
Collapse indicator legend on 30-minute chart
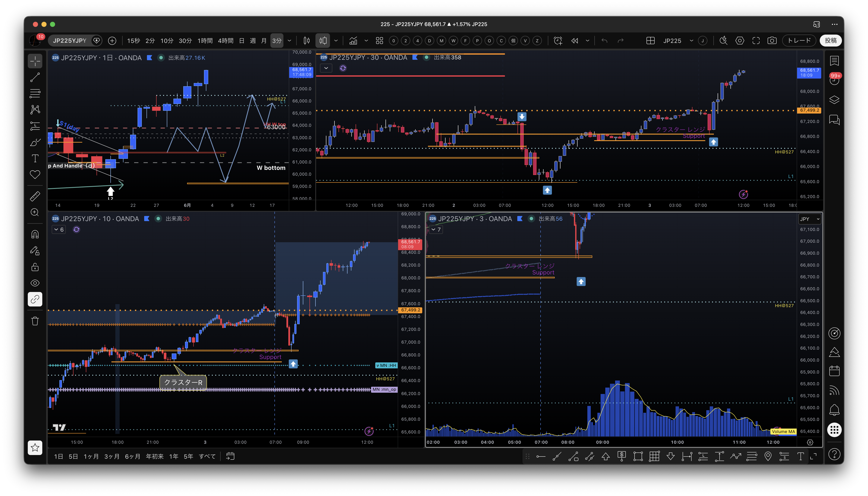coord(326,68)
